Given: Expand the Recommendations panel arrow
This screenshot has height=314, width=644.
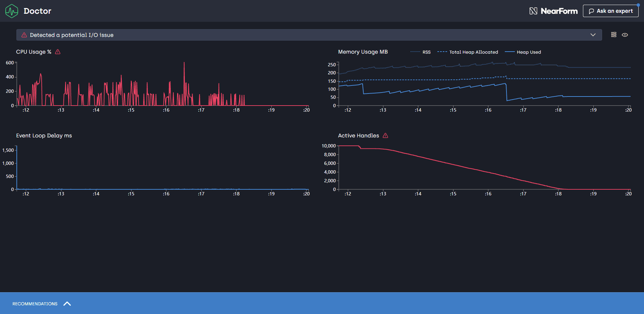Looking at the screenshot, I should click(67, 304).
